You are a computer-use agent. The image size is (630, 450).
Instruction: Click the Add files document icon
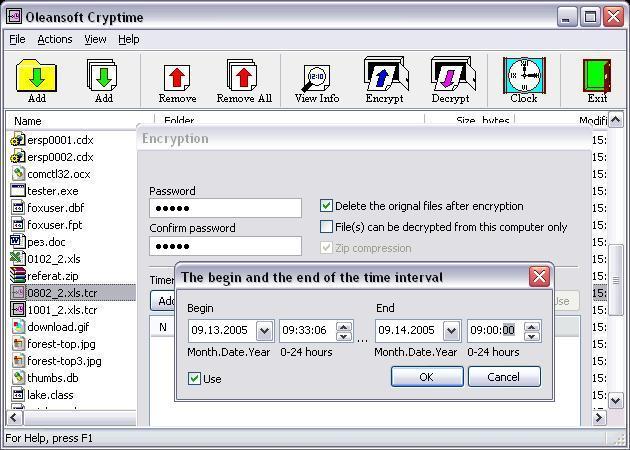tap(102, 75)
